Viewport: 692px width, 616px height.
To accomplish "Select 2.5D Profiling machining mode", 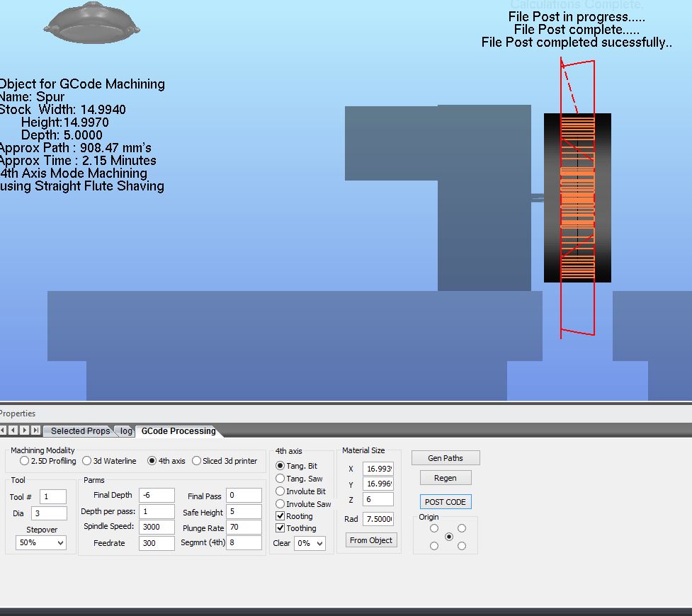I will tap(25, 461).
